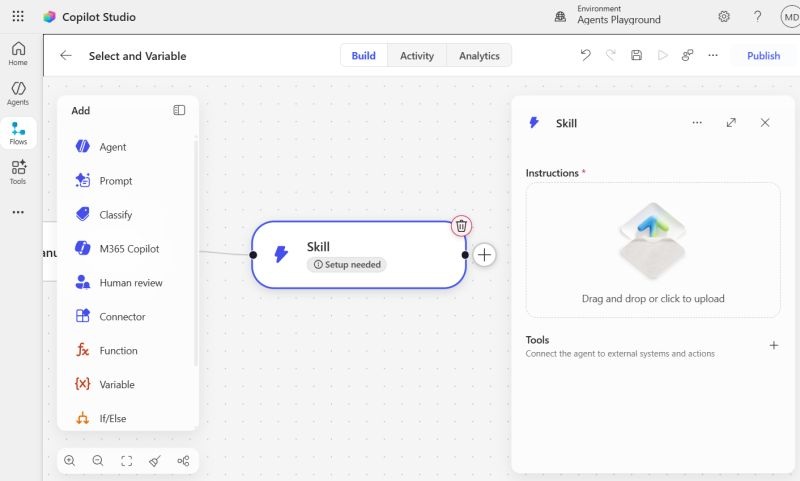800x481 pixels.
Task: Switch to the Analytics tab
Action: tap(479, 56)
